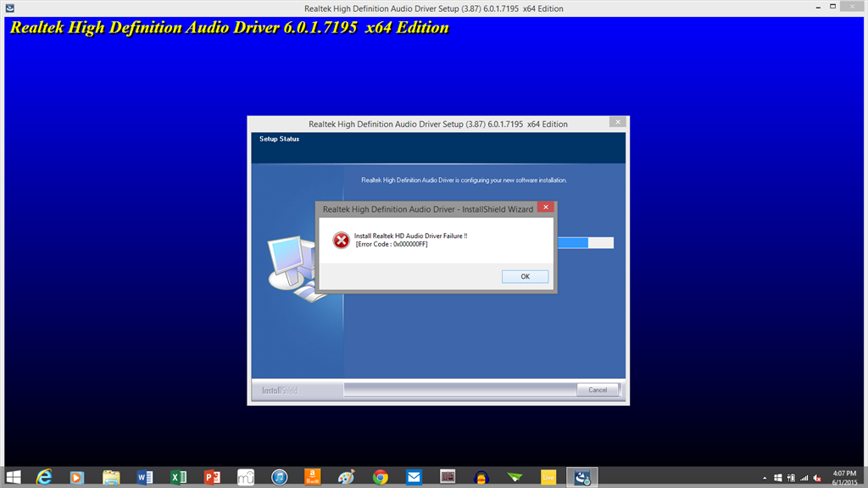This screenshot has height=488, width=868.
Task: Click the battery power tray icon
Action: pyautogui.click(x=791, y=478)
